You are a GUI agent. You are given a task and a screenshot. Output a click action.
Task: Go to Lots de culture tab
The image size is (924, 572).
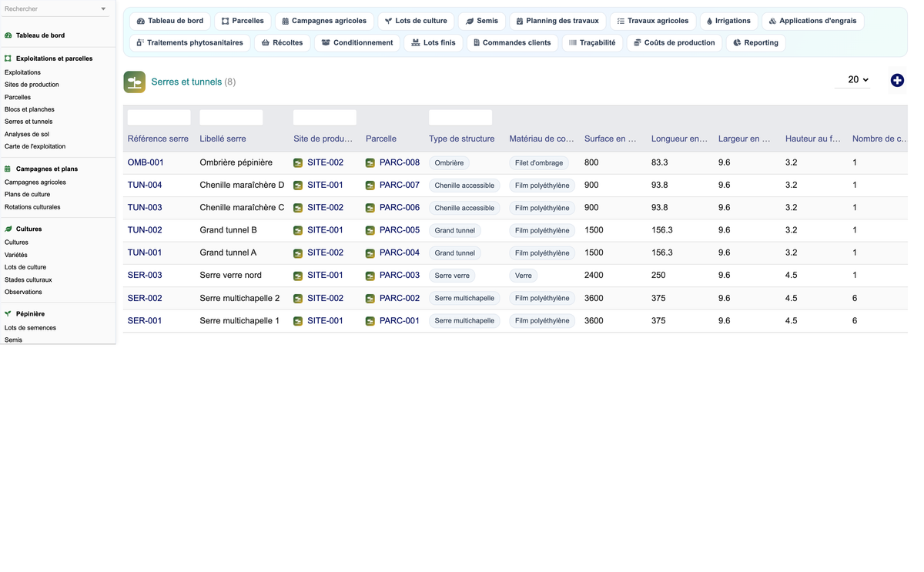pos(416,21)
